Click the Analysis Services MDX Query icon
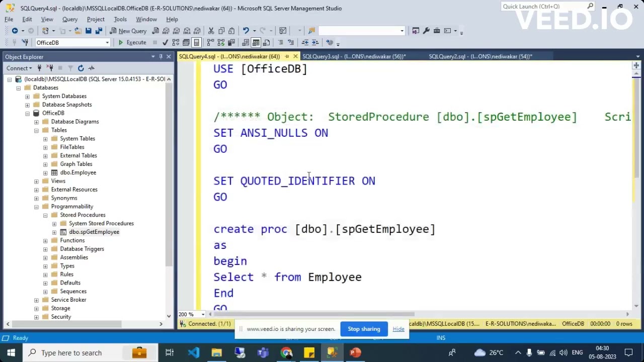Viewport: 644px width, 362px height. pyautogui.click(x=166, y=31)
